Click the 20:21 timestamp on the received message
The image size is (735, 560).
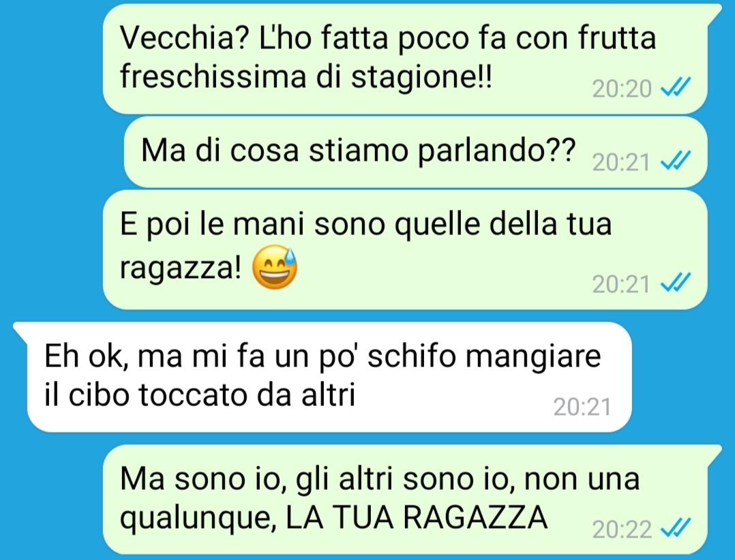[x=582, y=407]
